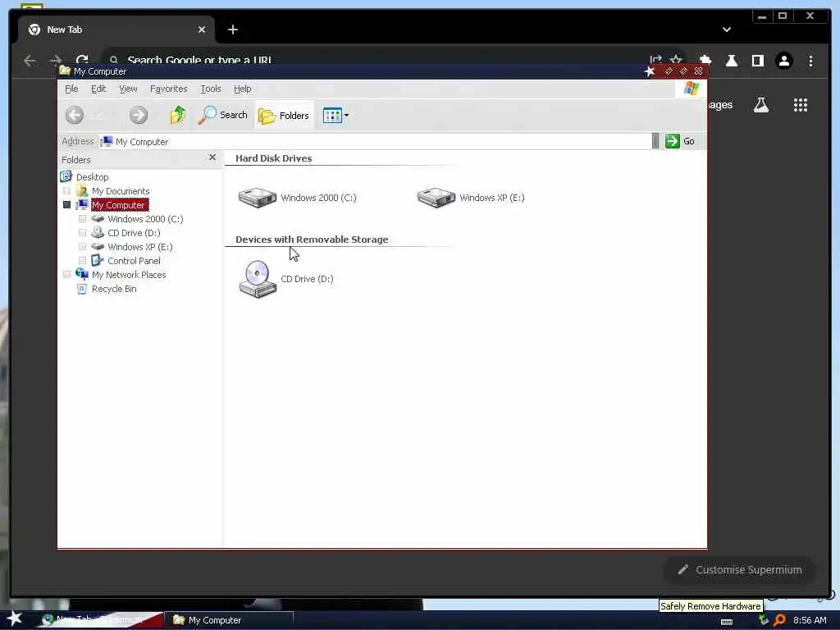Viewport: 840px width, 630px height.
Task: Select Desktop in the folder tree
Action: 92,177
